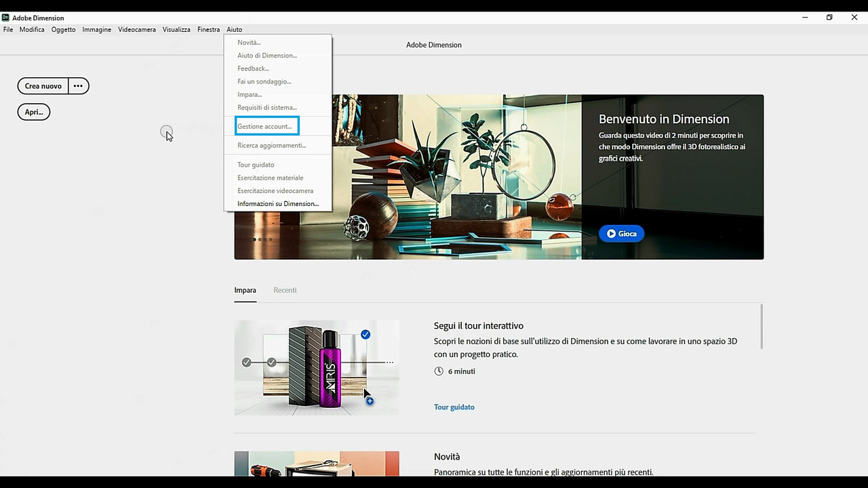Image resolution: width=868 pixels, height=488 pixels.
Task: Switch to the Recenti tab
Action: point(285,290)
